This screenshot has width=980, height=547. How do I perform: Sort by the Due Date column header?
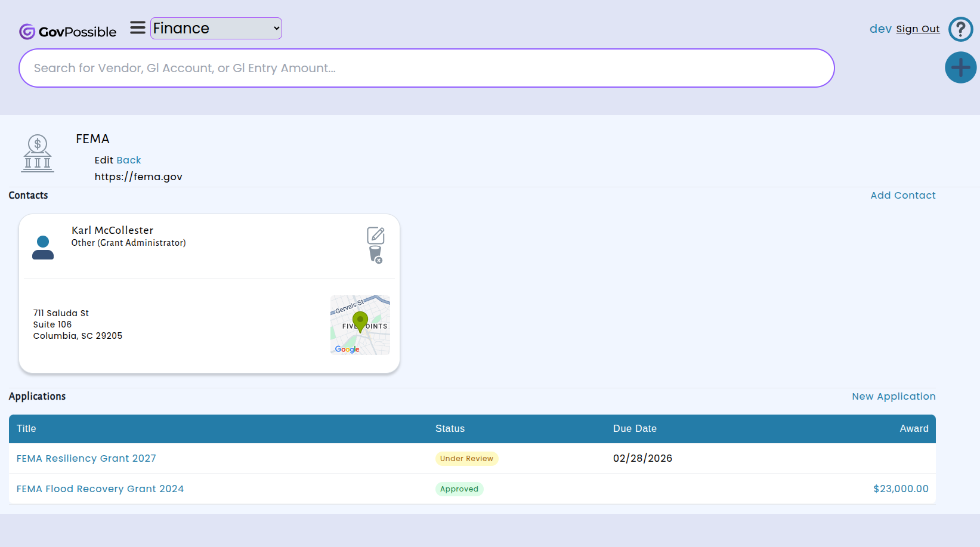point(635,428)
